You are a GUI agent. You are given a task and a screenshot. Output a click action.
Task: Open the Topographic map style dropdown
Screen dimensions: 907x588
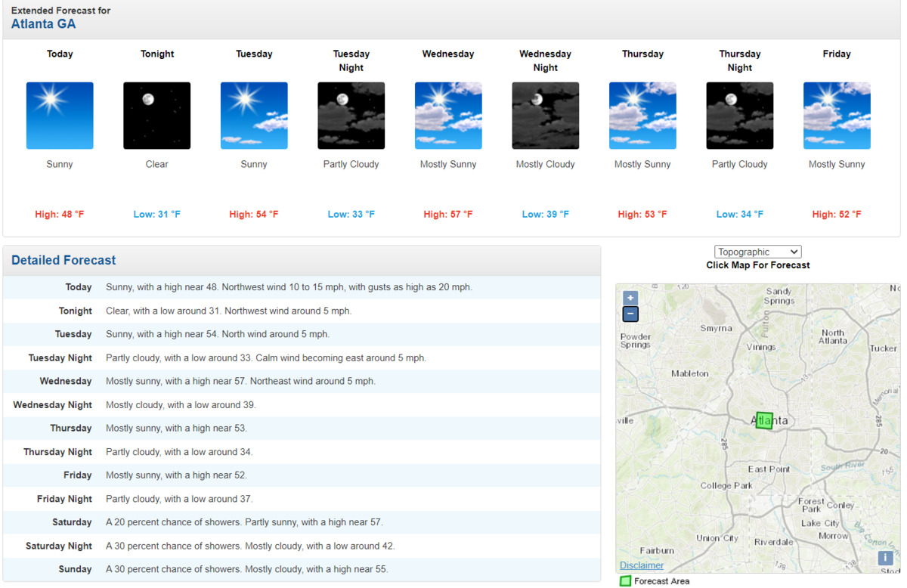pyautogui.click(x=757, y=251)
